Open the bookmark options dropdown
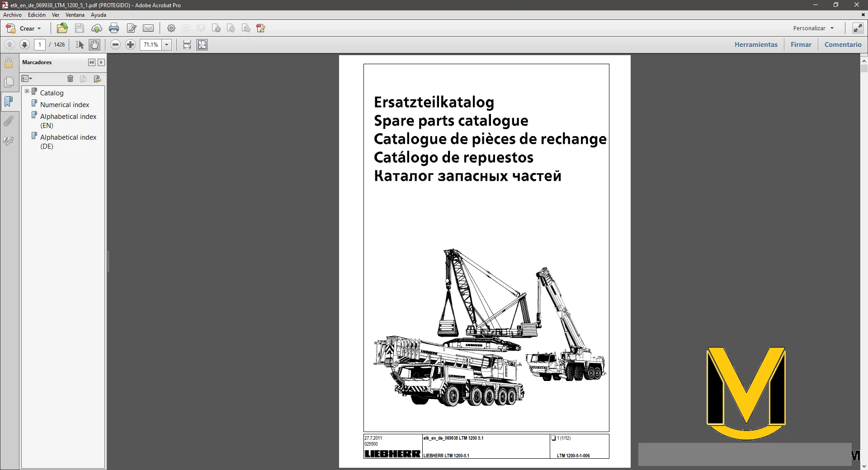The image size is (868, 470). point(27,79)
